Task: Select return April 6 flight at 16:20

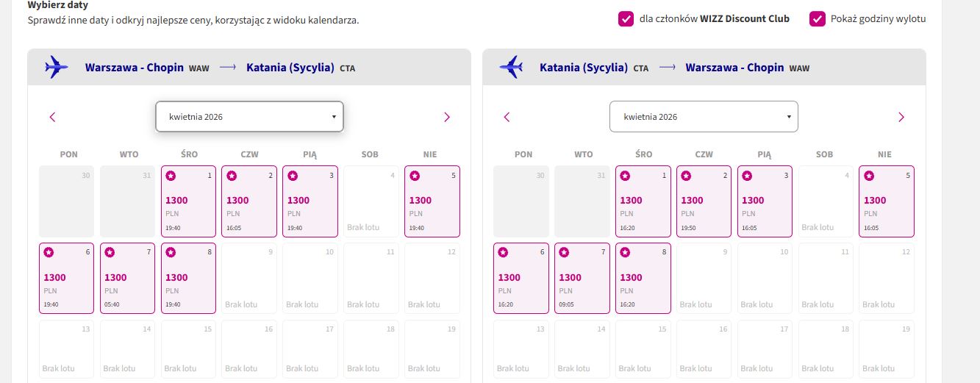Action: pos(521,279)
